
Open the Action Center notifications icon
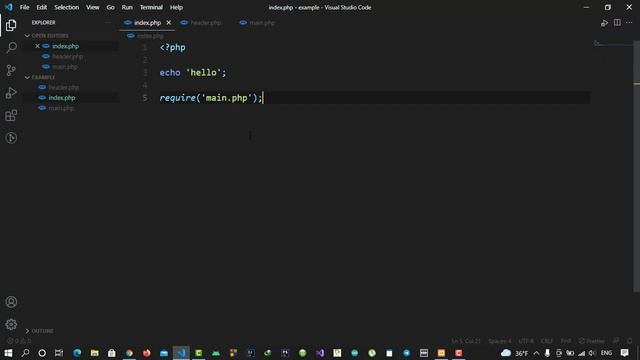[x=624, y=353]
